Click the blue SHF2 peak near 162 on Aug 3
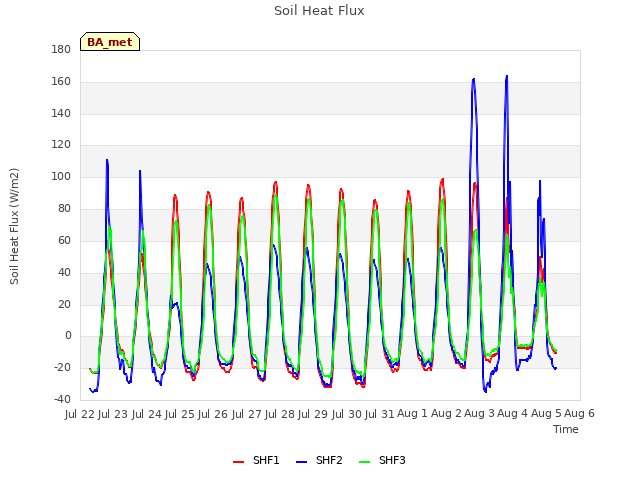 [473, 79]
